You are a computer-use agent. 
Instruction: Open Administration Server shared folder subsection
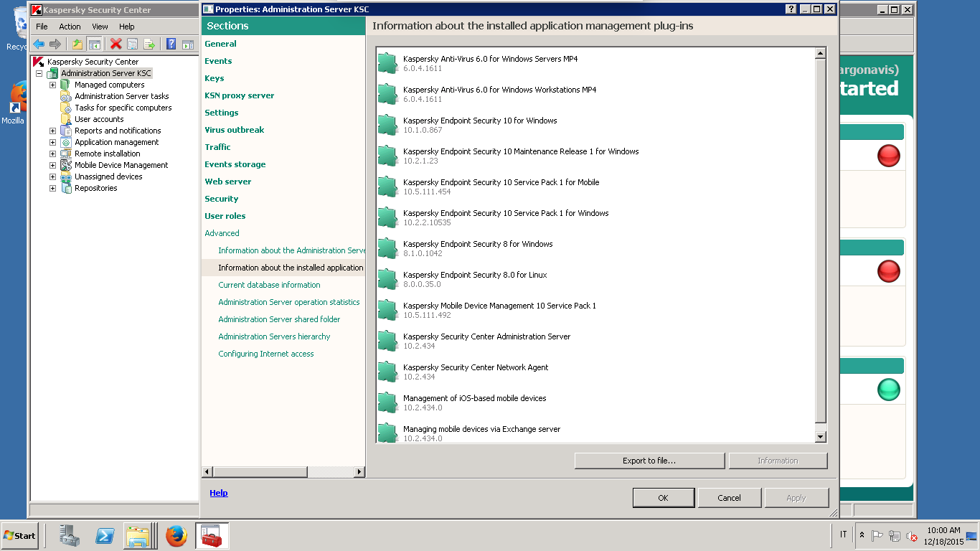[279, 319]
